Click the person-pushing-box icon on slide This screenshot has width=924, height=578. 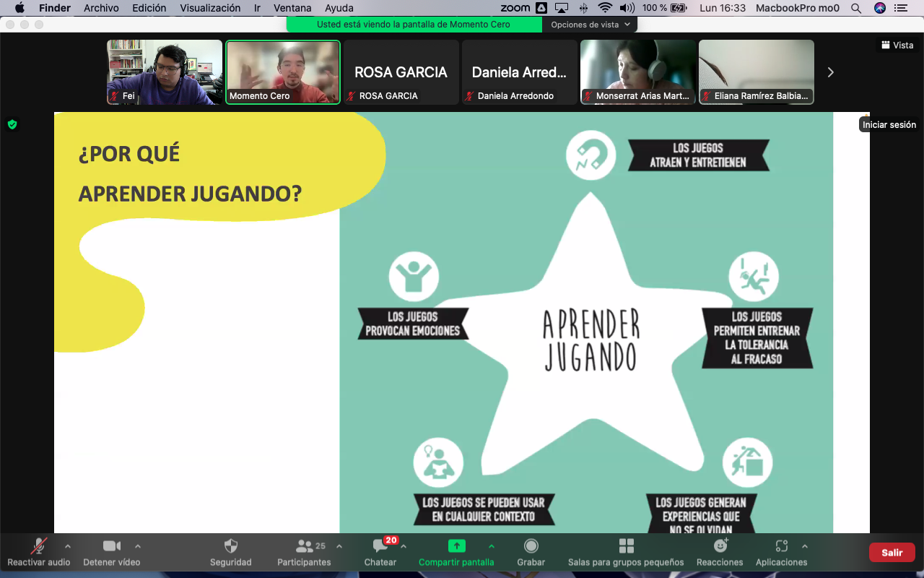pyautogui.click(x=747, y=462)
